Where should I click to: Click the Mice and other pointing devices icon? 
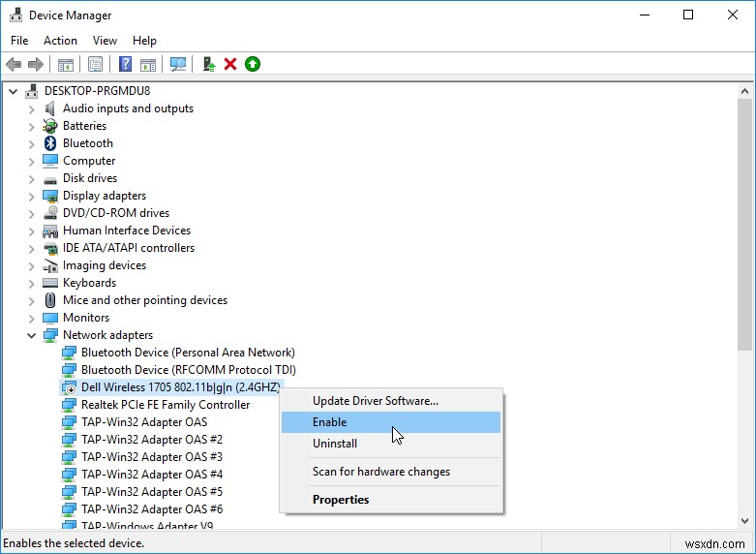pyautogui.click(x=50, y=300)
